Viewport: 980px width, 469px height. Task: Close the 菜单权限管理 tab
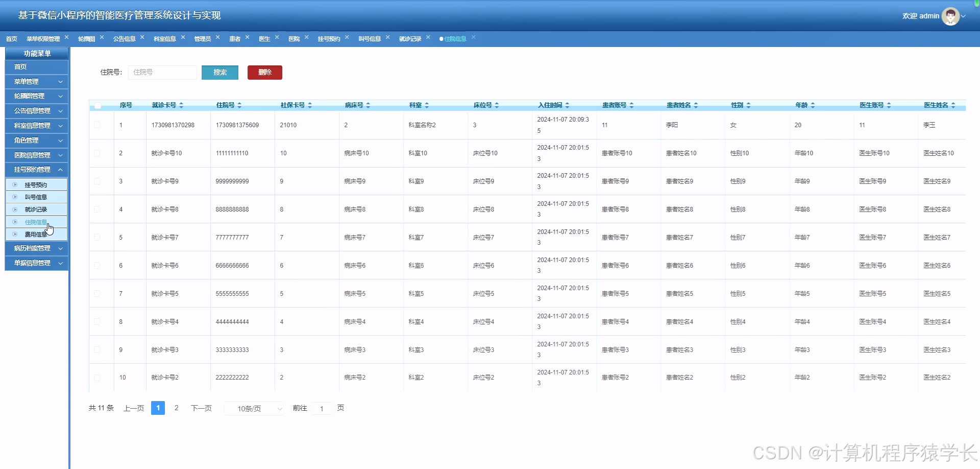coord(66,37)
